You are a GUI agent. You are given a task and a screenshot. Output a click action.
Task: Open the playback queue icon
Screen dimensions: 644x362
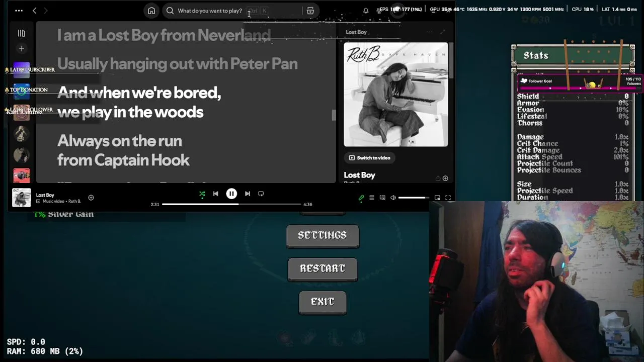click(x=372, y=198)
